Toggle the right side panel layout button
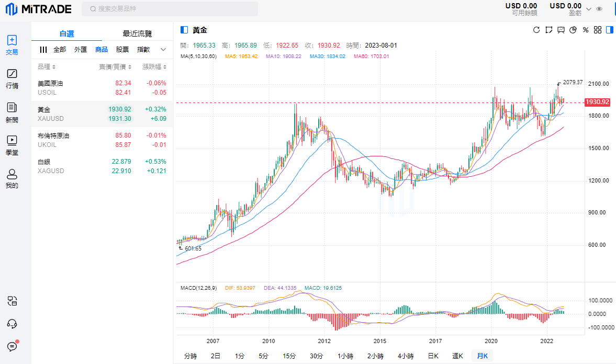 (x=610, y=30)
